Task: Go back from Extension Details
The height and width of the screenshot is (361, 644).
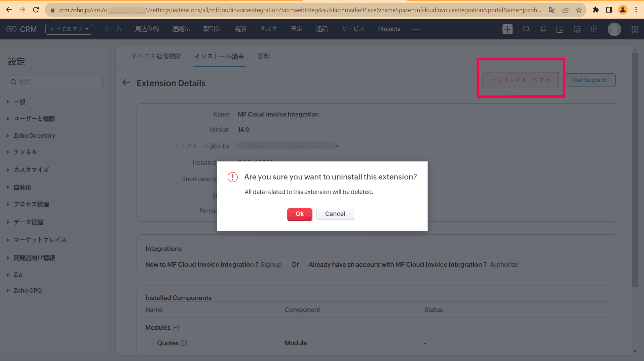Action: pyautogui.click(x=126, y=83)
